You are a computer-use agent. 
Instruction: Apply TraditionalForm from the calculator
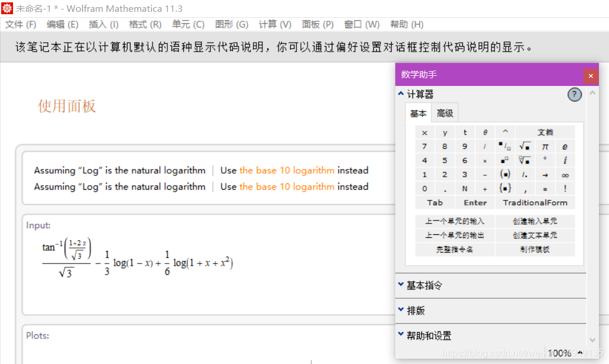535,203
